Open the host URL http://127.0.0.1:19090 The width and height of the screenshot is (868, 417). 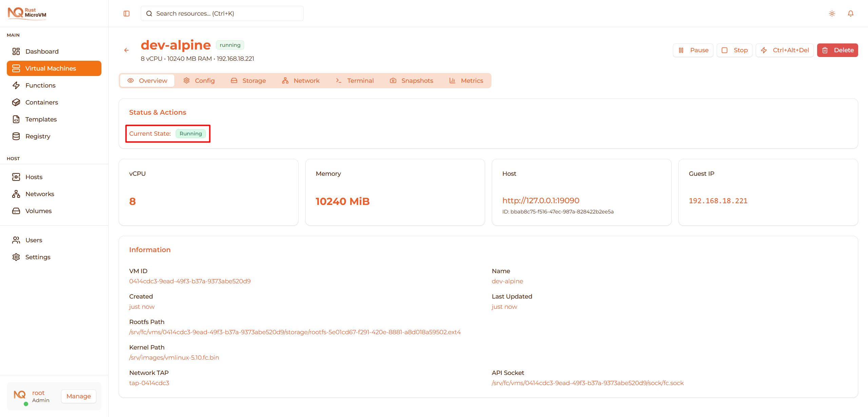click(541, 200)
